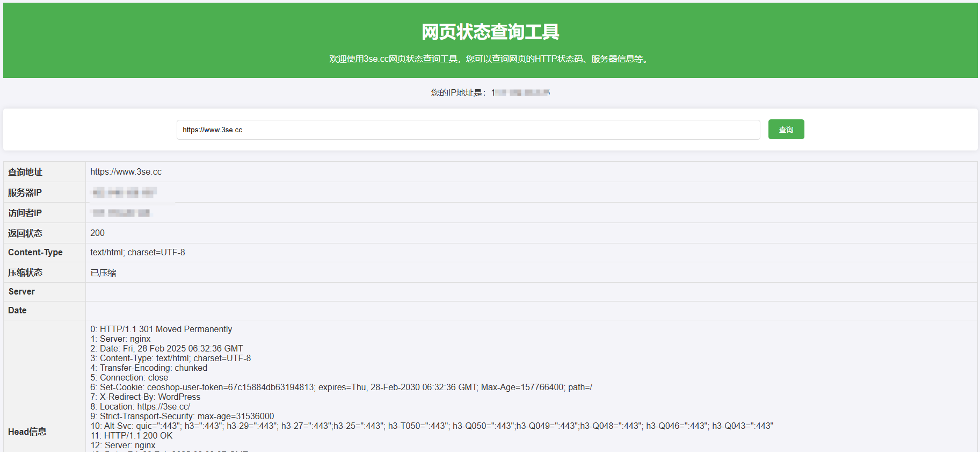Click the Head信息 row label
Viewport: 980px width, 452px height.
coord(27,432)
